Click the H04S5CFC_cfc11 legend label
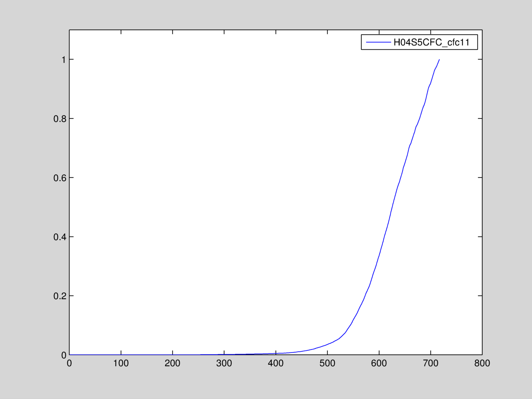Image resolution: width=532 pixels, height=399 pixels. coord(431,42)
